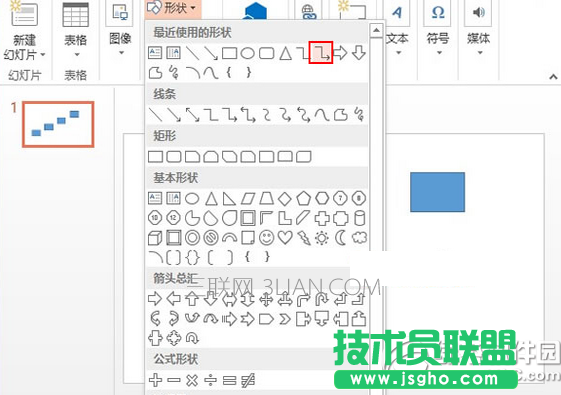
Task: Select the vertical text box in recently used shapes
Action: tap(174, 53)
